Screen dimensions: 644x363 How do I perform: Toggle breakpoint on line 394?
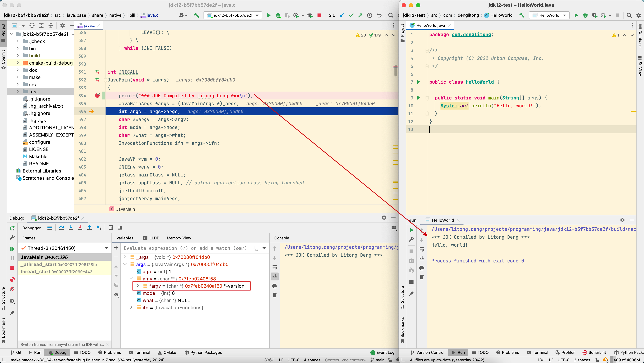(97, 96)
